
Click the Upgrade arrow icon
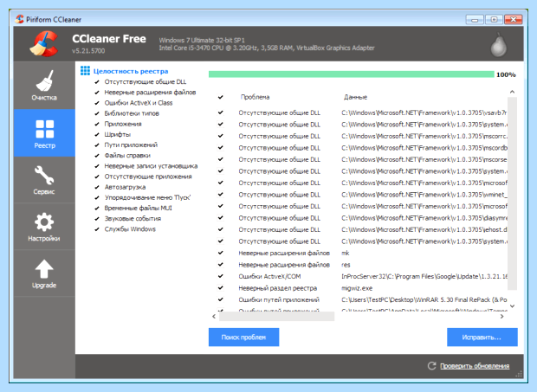(44, 268)
